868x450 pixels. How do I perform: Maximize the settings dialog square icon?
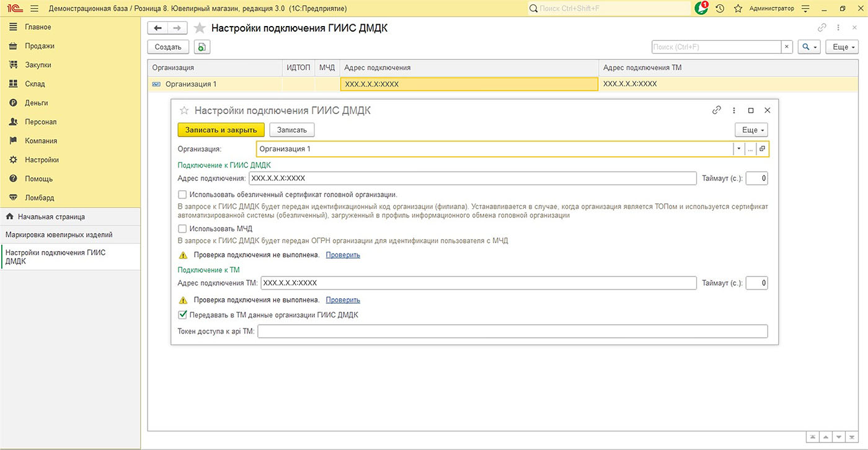(x=751, y=110)
